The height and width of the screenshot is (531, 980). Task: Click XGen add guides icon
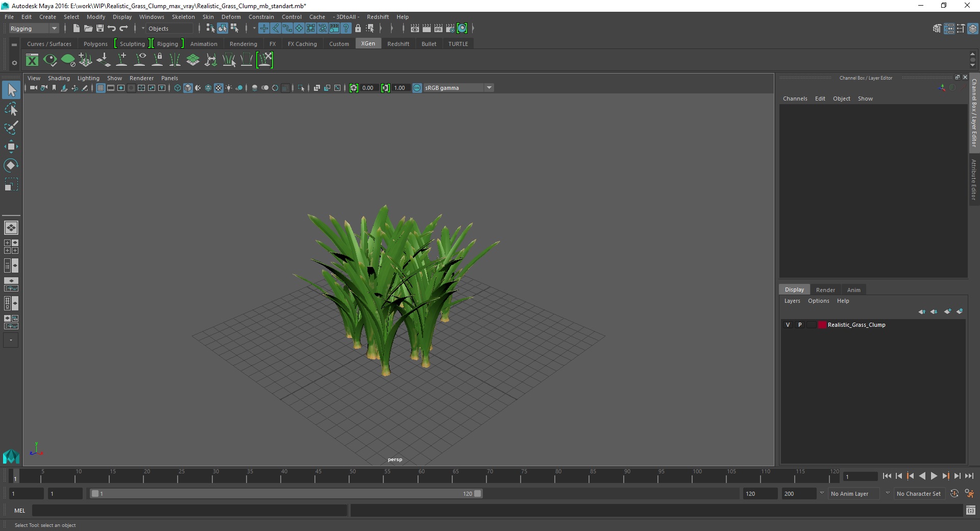click(121, 60)
